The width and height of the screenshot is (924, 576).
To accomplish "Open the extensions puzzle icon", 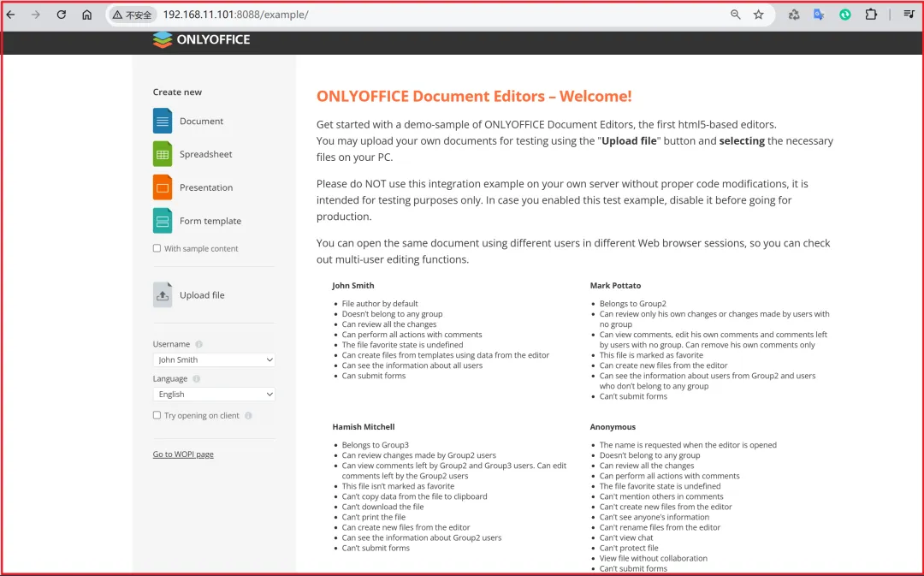I will click(x=871, y=15).
